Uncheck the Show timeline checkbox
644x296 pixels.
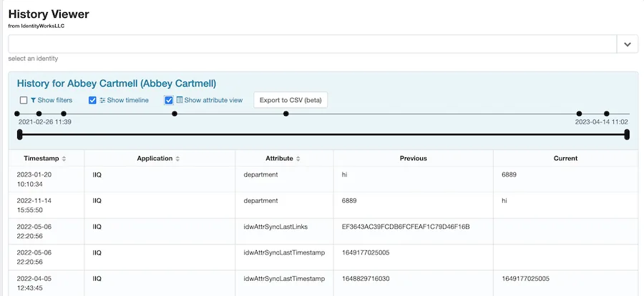pyautogui.click(x=92, y=100)
